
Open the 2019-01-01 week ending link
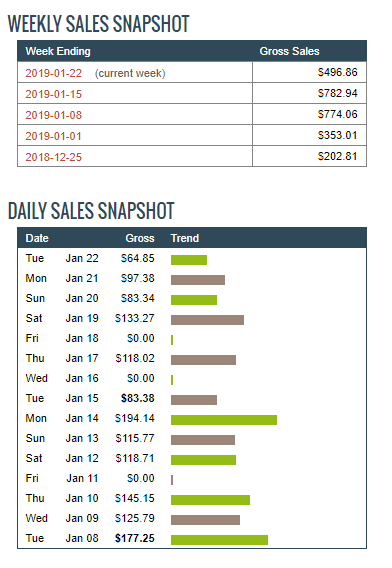coord(54,136)
